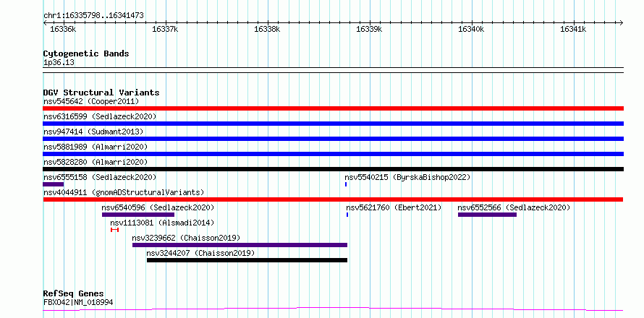The image size is (644, 318).
Task: Click the 16337k ruler tick label
Action: [165, 29]
